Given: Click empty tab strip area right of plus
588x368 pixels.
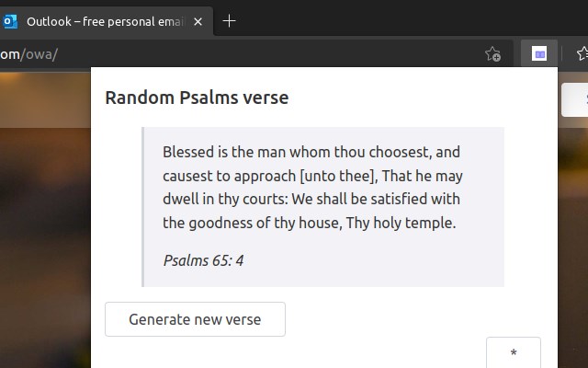Looking at the screenshot, I should [413, 21].
